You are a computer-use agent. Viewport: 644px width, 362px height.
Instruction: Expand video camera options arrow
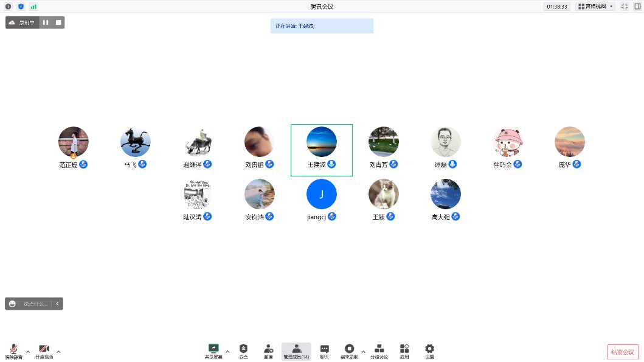pos(58,352)
